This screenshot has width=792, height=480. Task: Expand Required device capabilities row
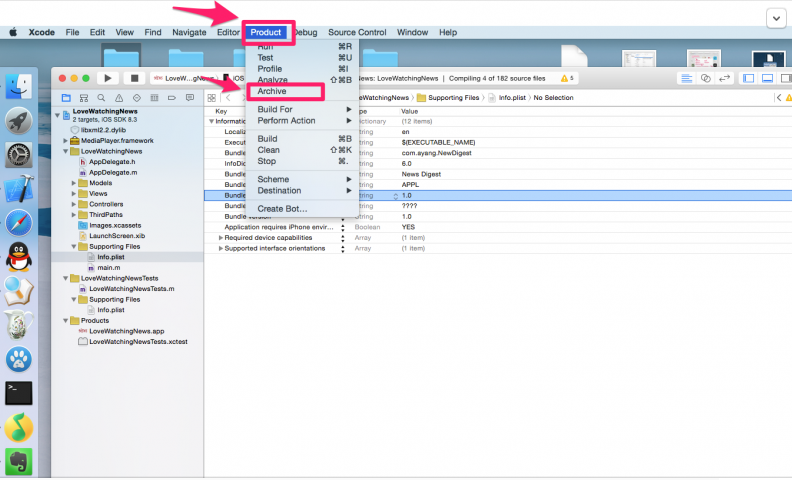220,237
